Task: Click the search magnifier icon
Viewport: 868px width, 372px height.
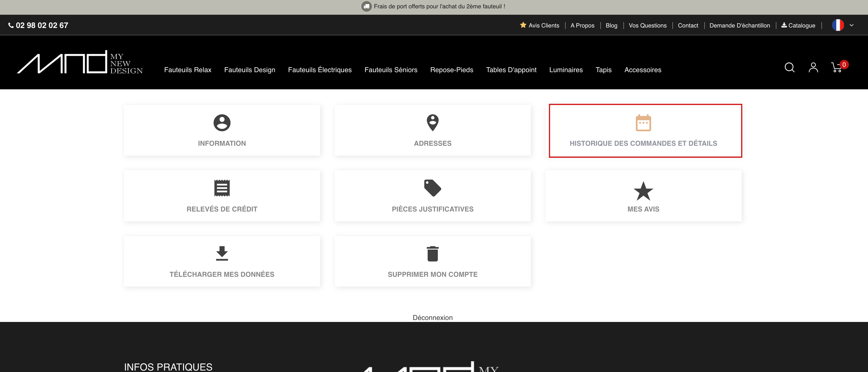Action: click(789, 67)
